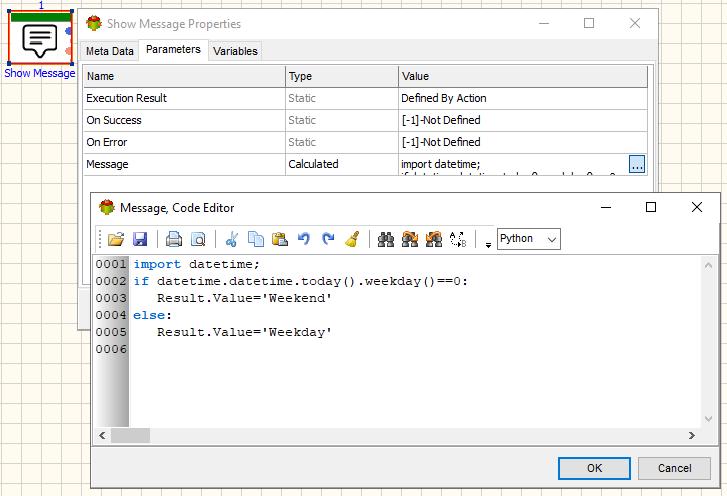Open Replace (A-B) icon
727x496 pixels.
click(458, 239)
